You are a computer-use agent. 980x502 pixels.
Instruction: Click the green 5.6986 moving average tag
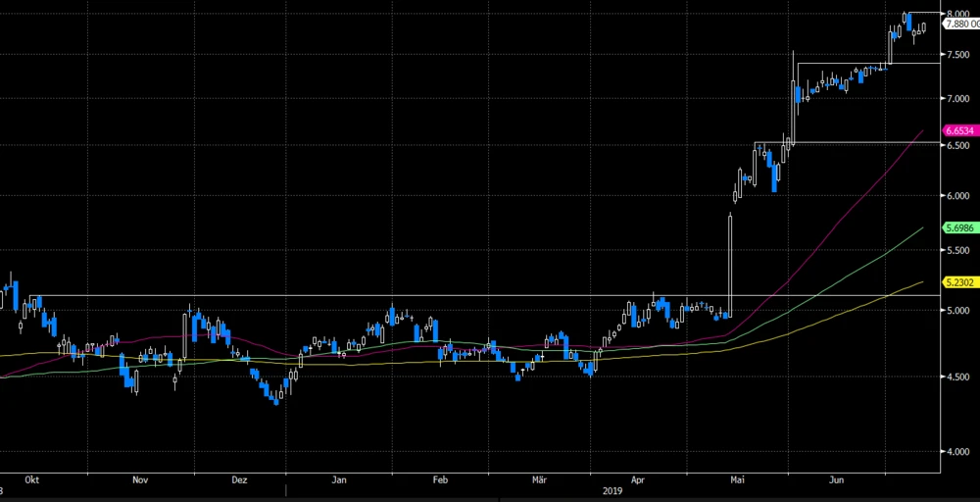[958, 227]
